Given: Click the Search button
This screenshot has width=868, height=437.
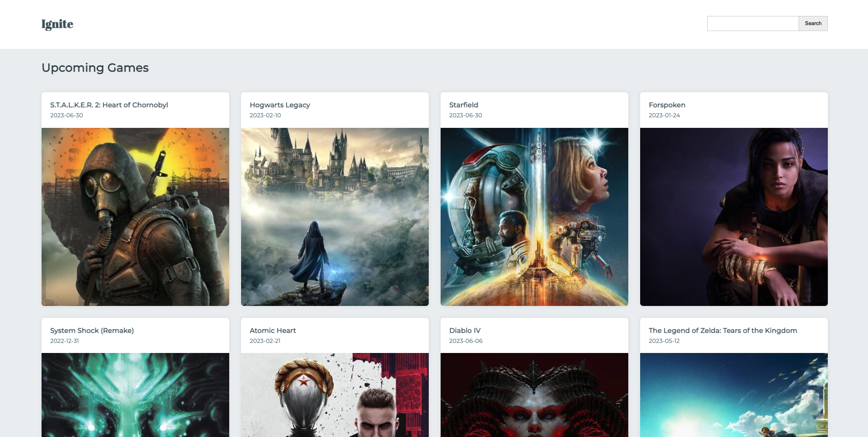Looking at the screenshot, I should click(x=813, y=23).
